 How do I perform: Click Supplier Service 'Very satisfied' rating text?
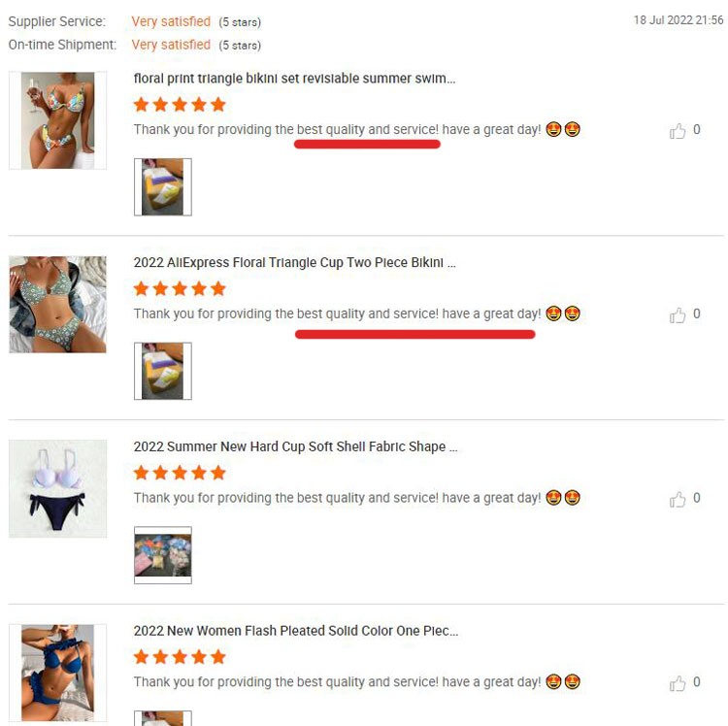171,21
